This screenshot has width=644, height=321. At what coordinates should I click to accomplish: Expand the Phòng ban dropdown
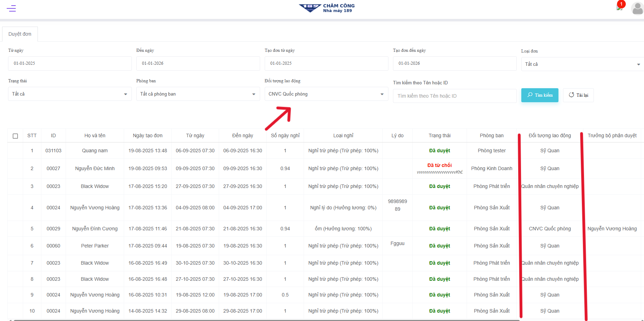point(198,94)
